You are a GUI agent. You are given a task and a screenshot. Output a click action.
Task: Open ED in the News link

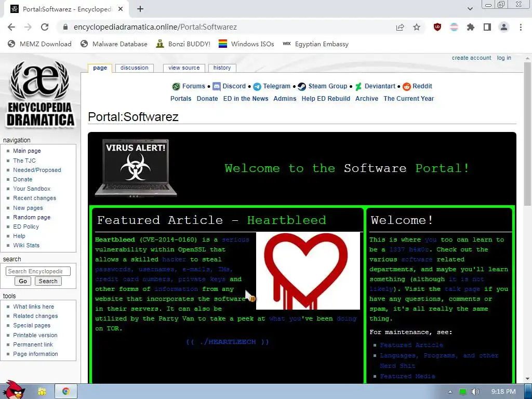pos(246,99)
